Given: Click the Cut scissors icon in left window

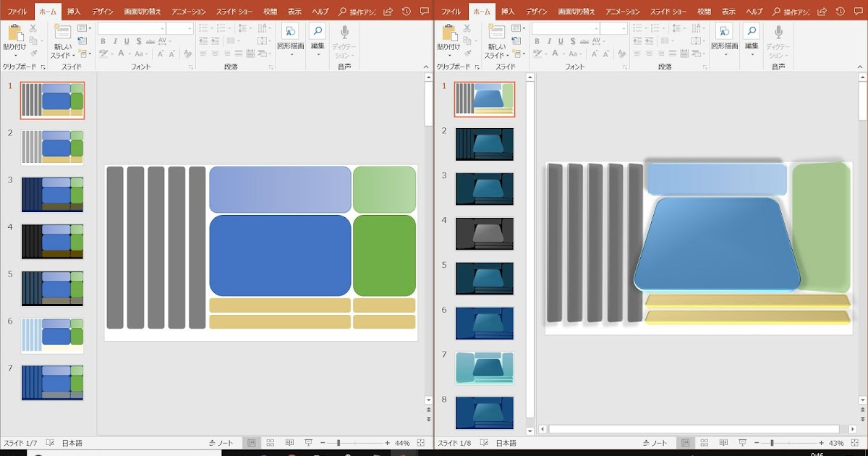Looking at the screenshot, I should (33, 28).
